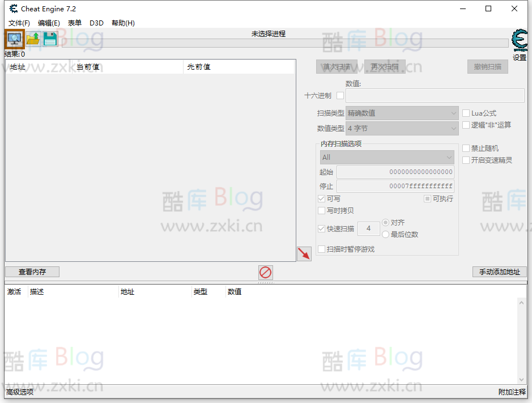This screenshot has width=532, height=403.
Task: Select the process list icon
Action: [13, 39]
